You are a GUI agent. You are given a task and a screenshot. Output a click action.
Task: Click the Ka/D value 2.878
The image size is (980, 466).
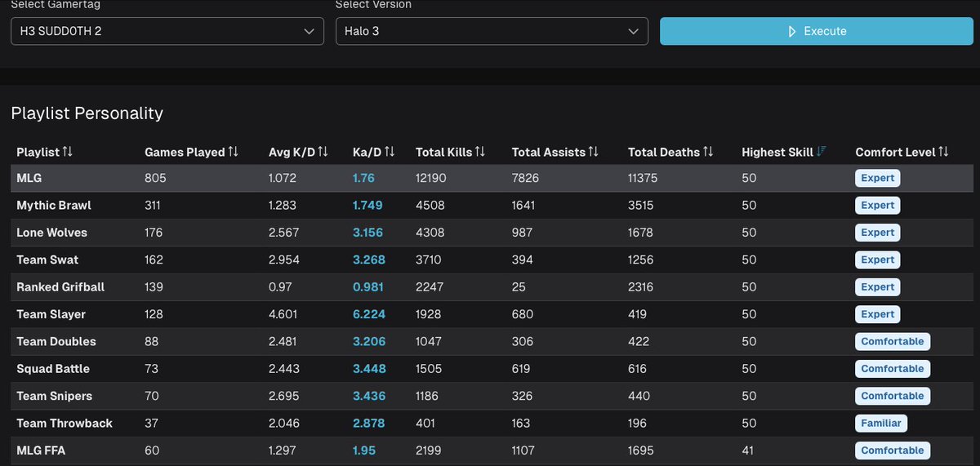tap(368, 423)
